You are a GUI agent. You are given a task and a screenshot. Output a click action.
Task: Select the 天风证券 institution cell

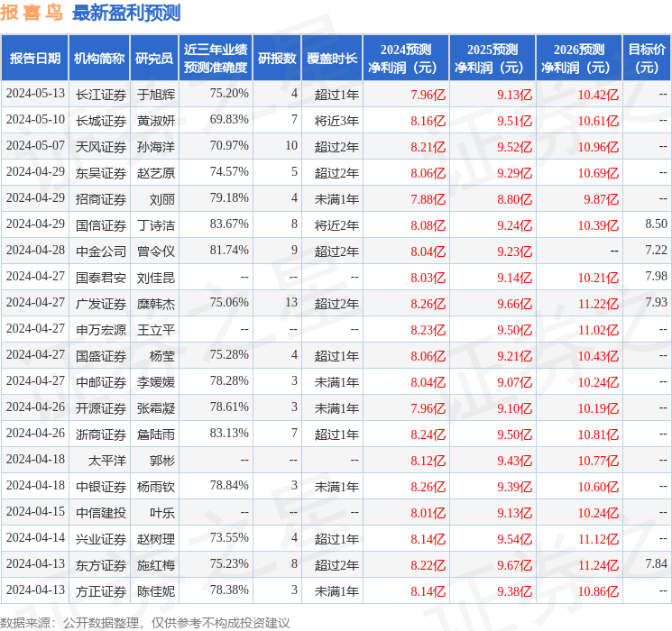[101, 147]
